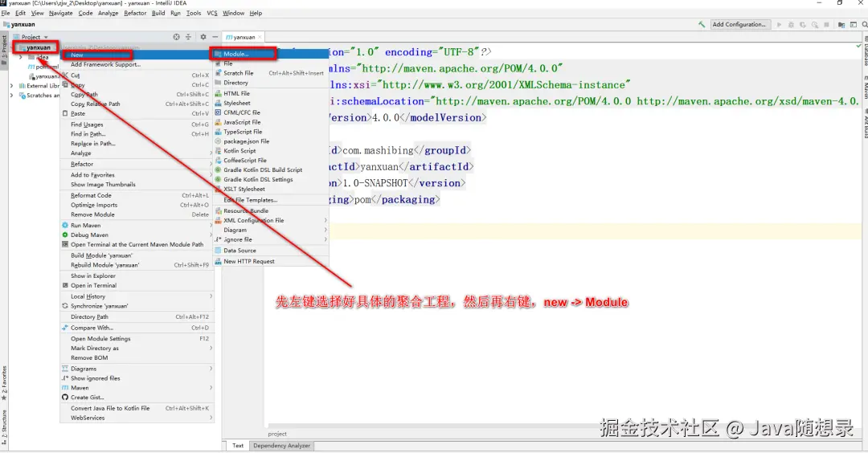The height and width of the screenshot is (453, 868).
Task: Click the Run play icon in toolbar
Action: click(780, 24)
